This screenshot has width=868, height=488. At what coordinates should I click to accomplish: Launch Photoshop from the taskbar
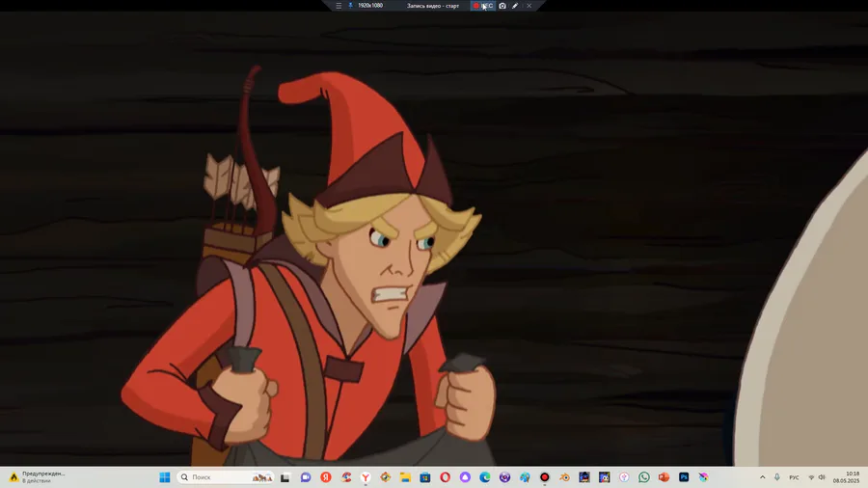684,477
